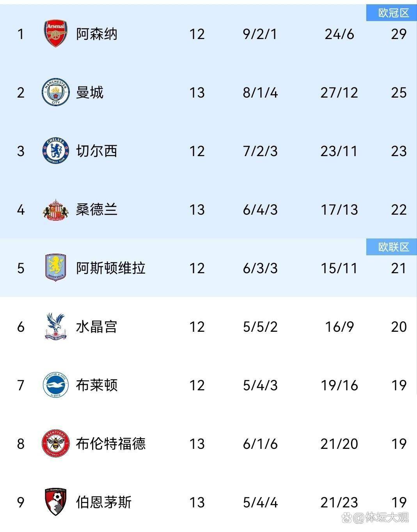Click the Arsenal club crest

[56, 34]
